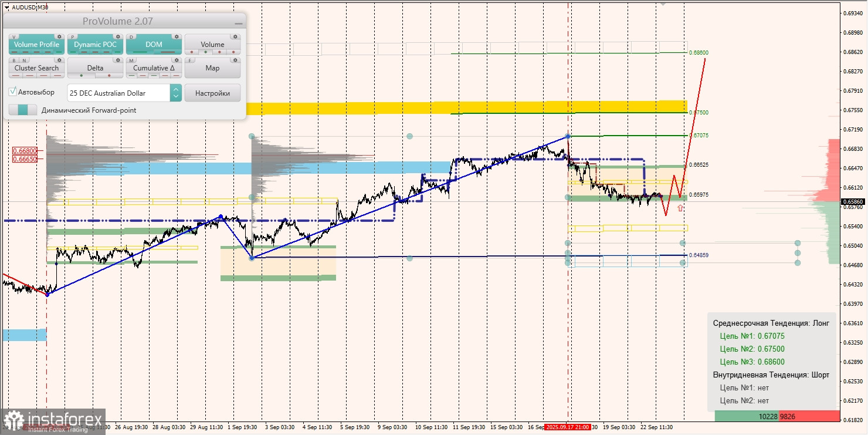
Task: Open Dynamic POC settings gear
Action: click(117, 36)
